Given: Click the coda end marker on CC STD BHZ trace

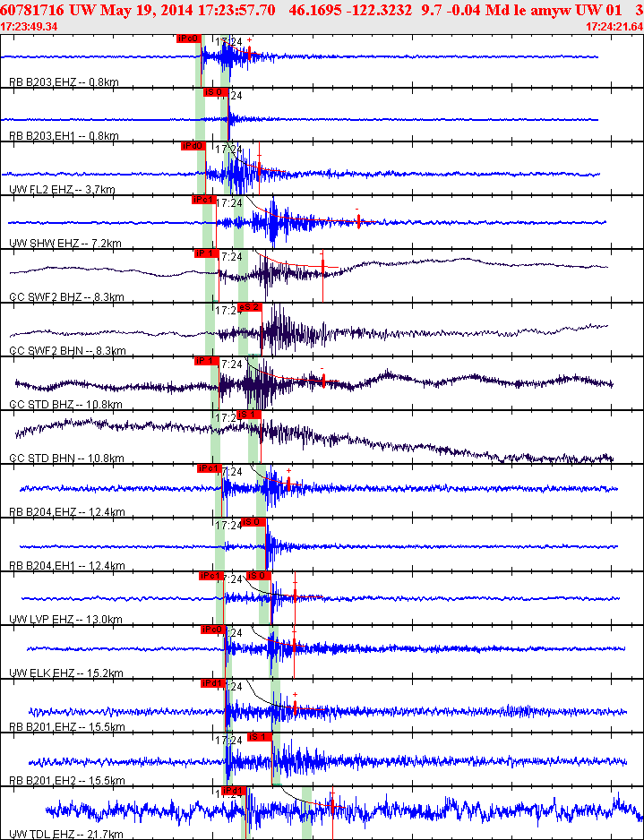Looking at the screenshot, I should pos(323,380).
